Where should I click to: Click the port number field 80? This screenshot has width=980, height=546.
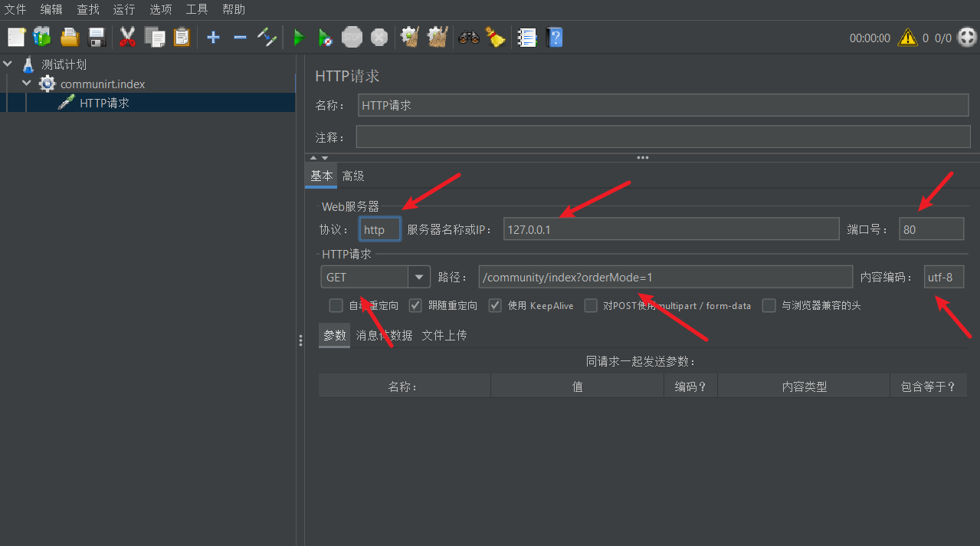pyautogui.click(x=932, y=229)
